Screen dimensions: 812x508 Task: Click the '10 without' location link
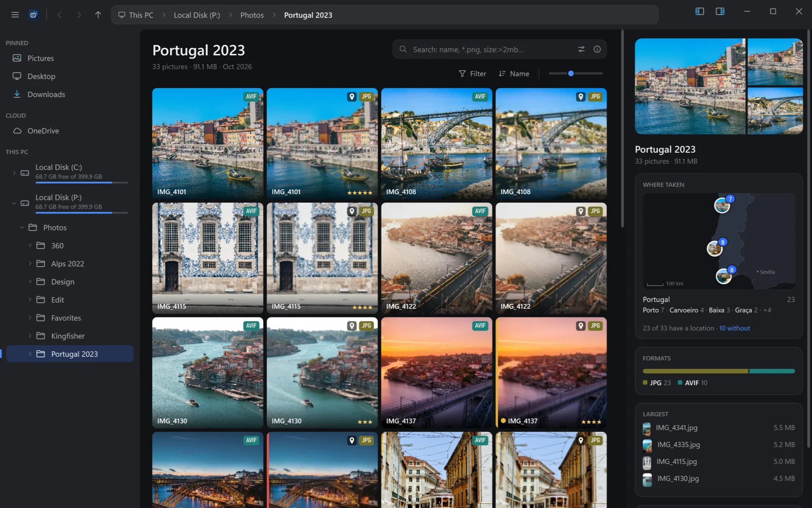(x=734, y=328)
